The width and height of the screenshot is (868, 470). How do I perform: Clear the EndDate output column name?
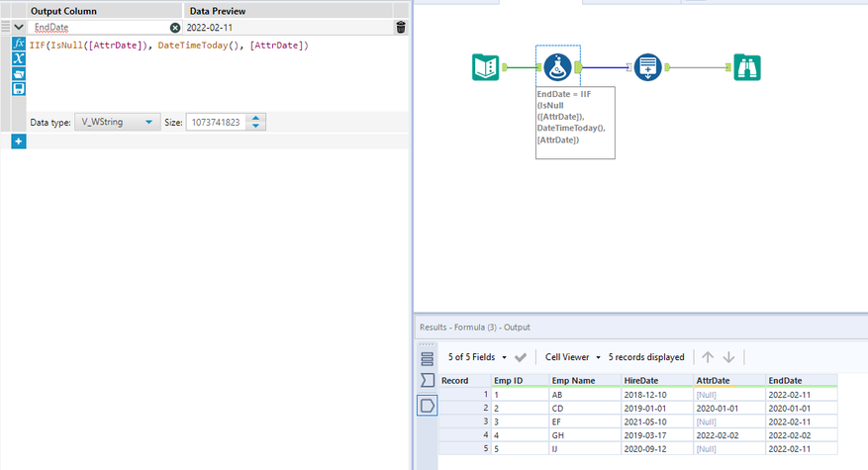click(x=175, y=28)
